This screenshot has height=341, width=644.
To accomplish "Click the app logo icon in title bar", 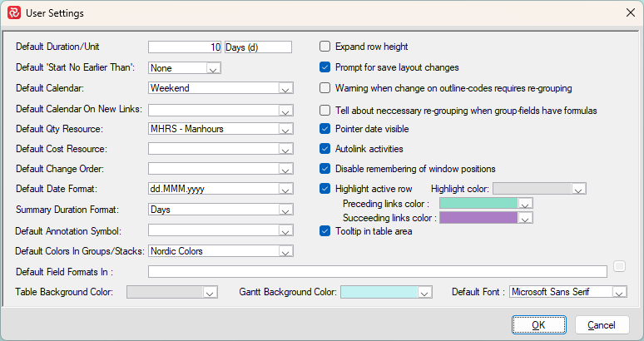I will (x=14, y=13).
